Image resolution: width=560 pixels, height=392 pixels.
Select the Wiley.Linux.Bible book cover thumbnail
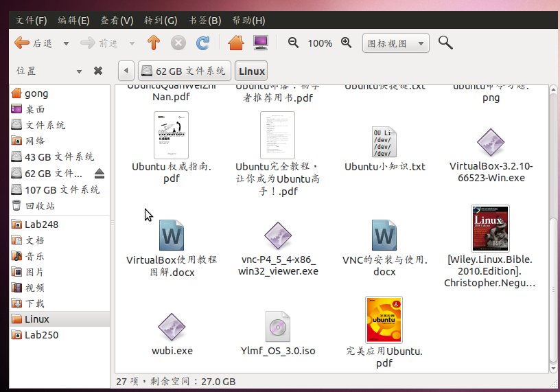pos(490,229)
